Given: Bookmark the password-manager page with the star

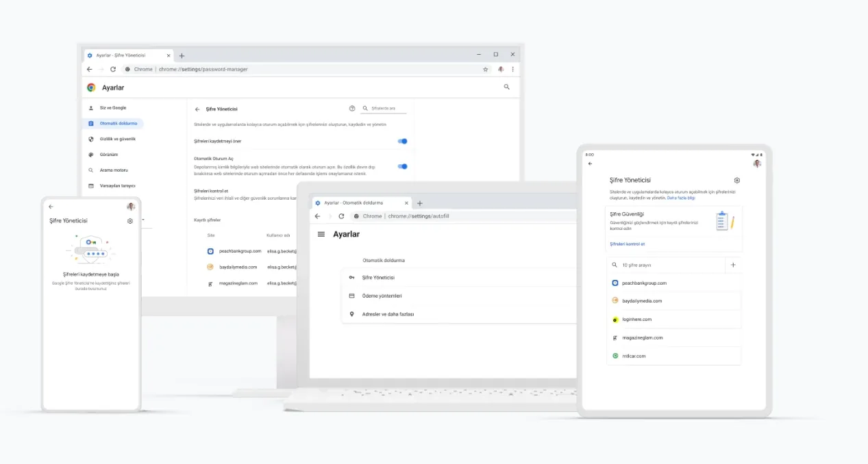Looking at the screenshot, I should pos(486,69).
